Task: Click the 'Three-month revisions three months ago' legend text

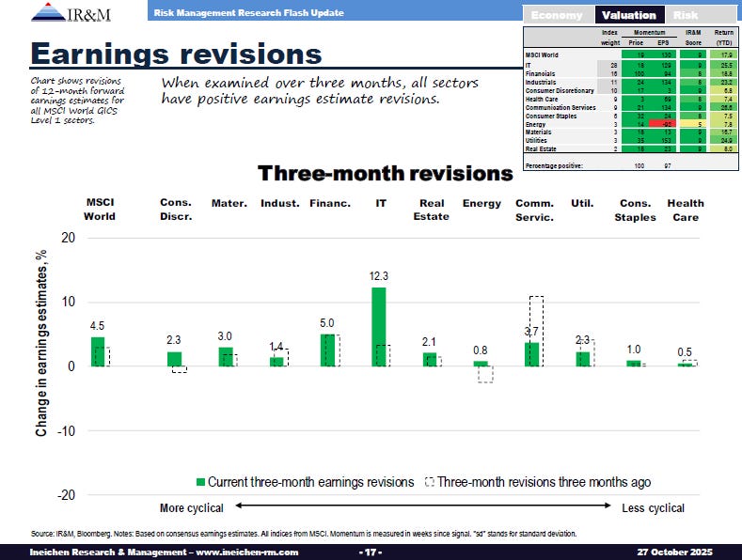Action: 545,482
